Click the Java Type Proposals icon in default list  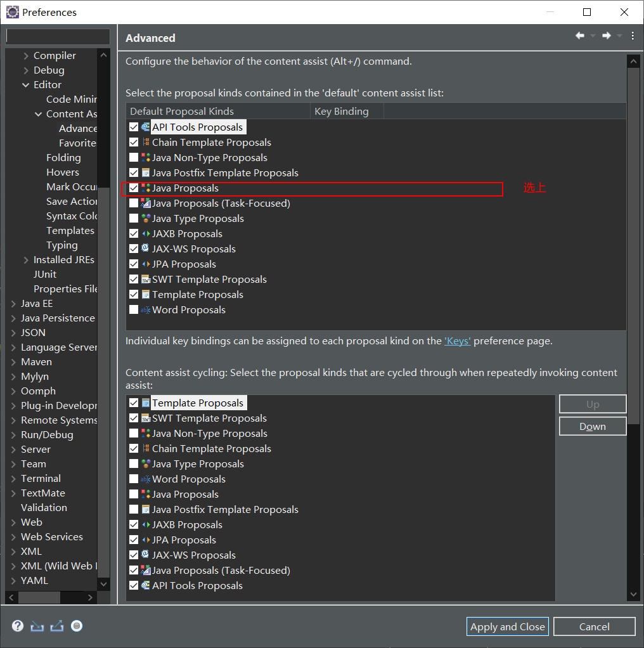click(145, 218)
